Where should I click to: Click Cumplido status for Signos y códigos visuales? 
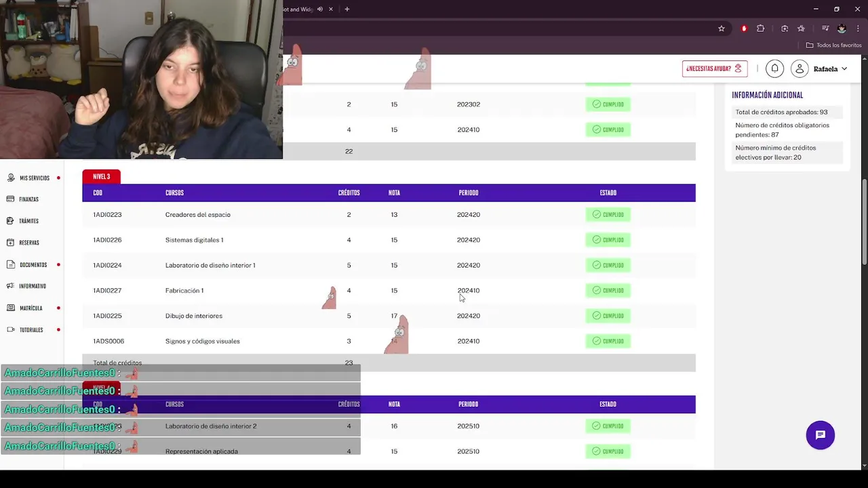pyautogui.click(x=608, y=341)
